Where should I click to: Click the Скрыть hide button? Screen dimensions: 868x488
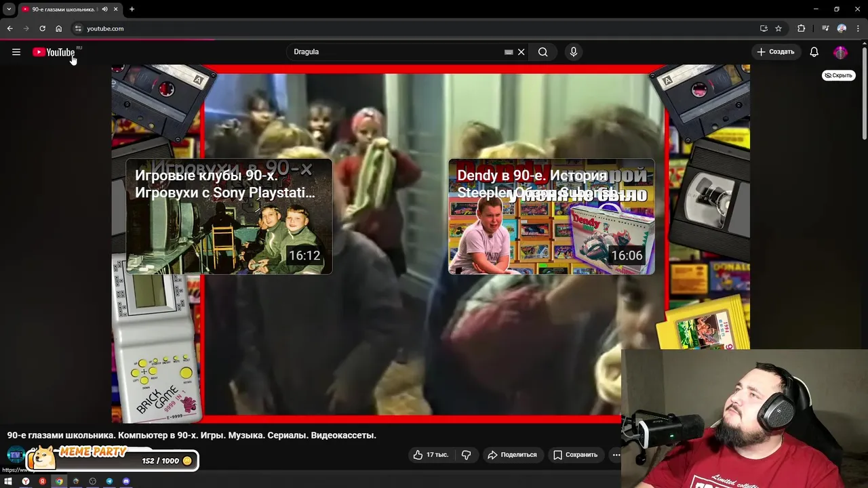click(838, 75)
